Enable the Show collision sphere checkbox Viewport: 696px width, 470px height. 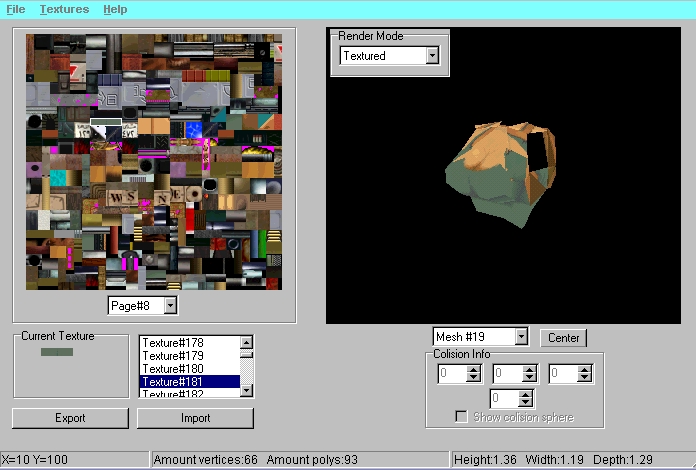tap(461, 416)
